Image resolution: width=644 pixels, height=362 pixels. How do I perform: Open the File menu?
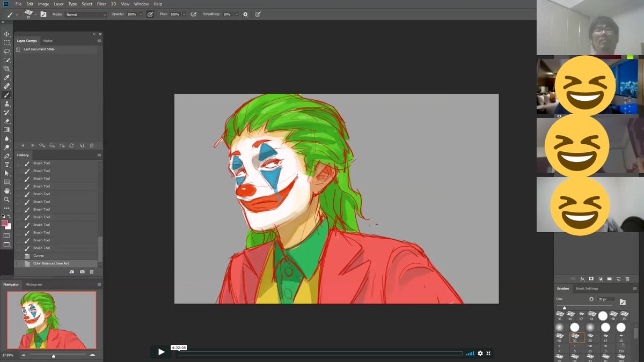(19, 4)
